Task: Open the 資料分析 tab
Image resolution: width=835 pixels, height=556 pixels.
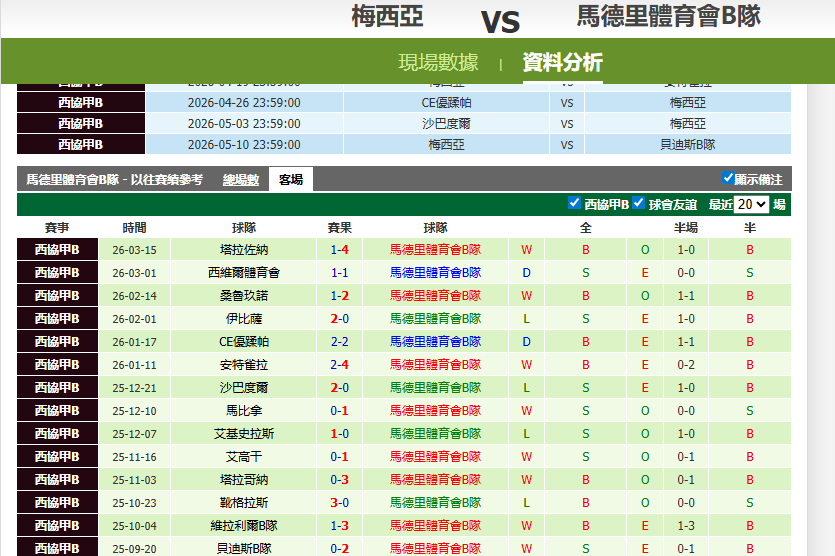Action: coord(562,62)
